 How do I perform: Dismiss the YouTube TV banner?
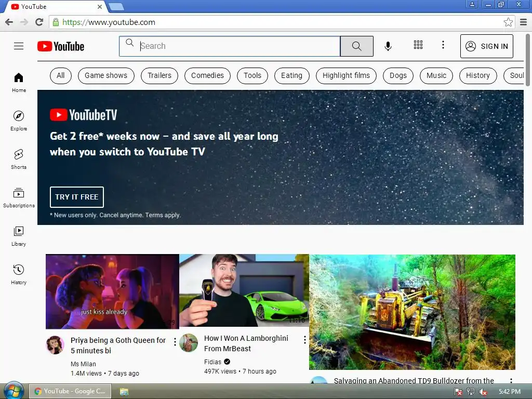(x=510, y=103)
